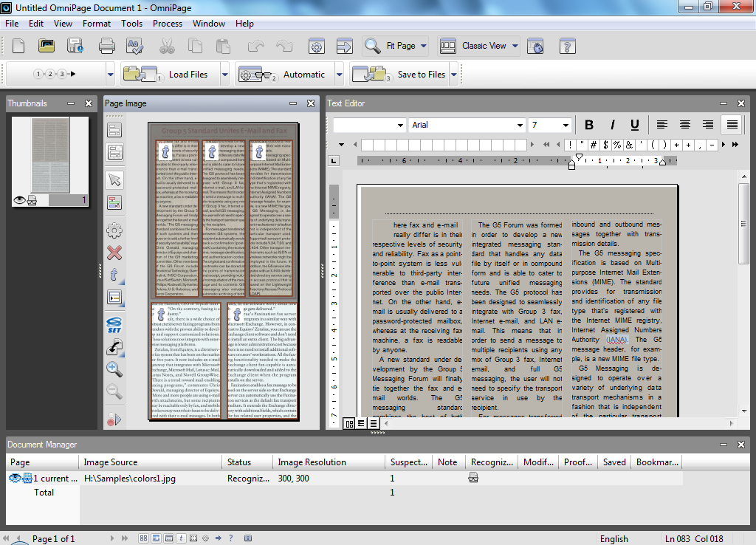
Task: Open the Proofread OCR icon
Action: point(134,47)
